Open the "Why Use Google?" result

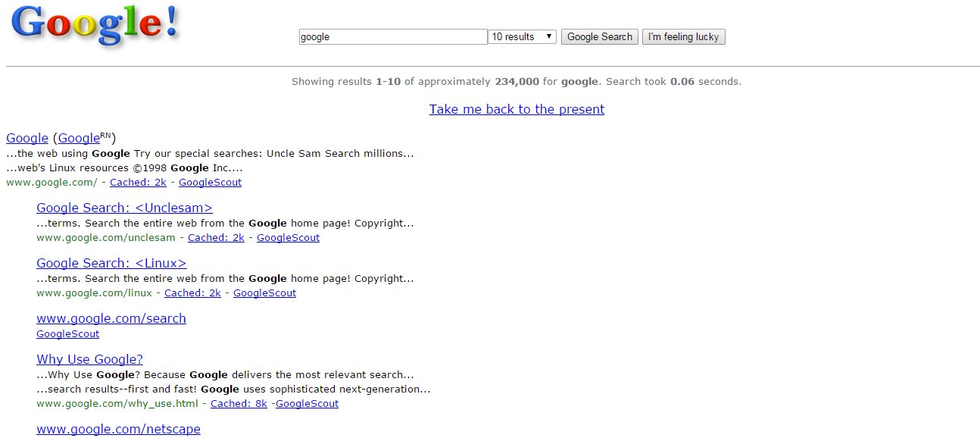[x=89, y=359]
